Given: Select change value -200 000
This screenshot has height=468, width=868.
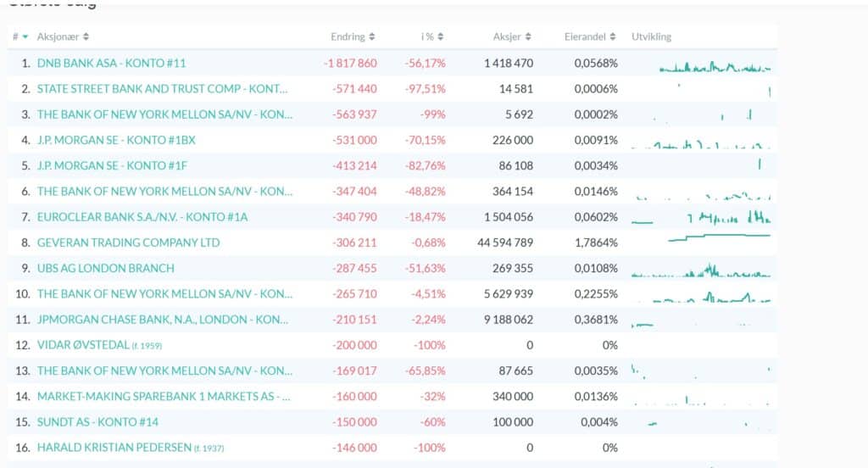Looking at the screenshot, I should tap(354, 345).
